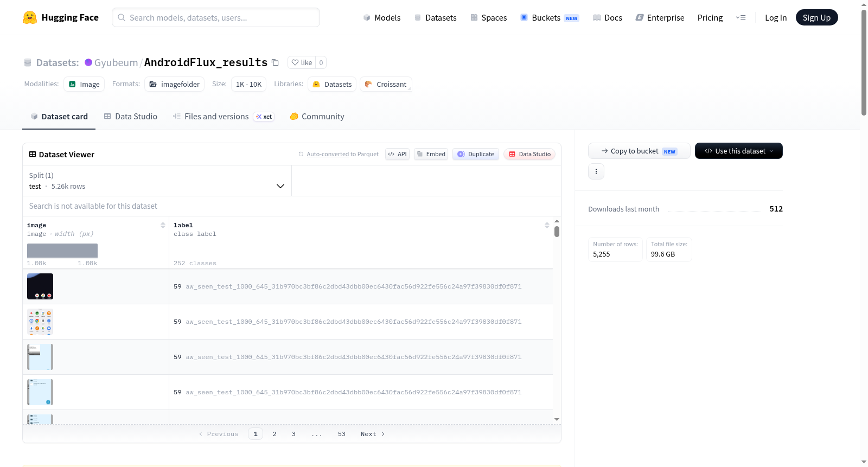Select the Datasets library tag

[x=332, y=84]
